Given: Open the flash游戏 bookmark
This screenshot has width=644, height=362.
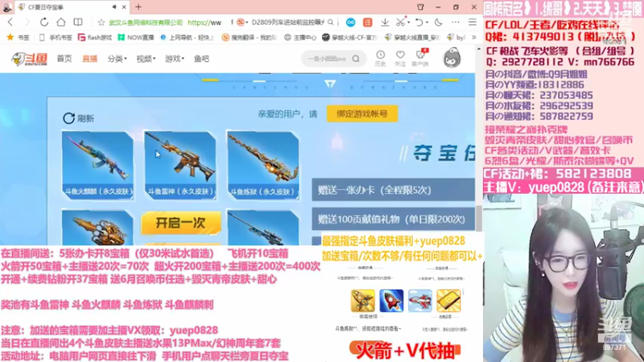Looking at the screenshot, I should tap(95, 37).
